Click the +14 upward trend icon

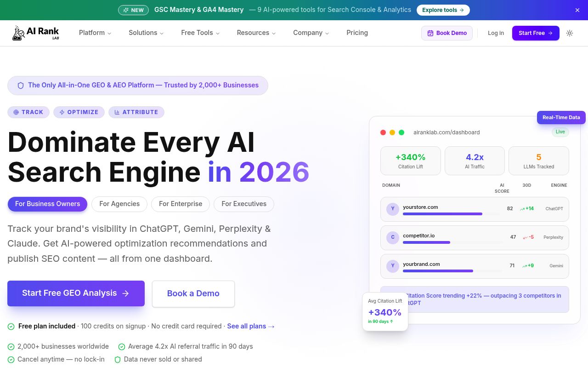(x=522, y=209)
